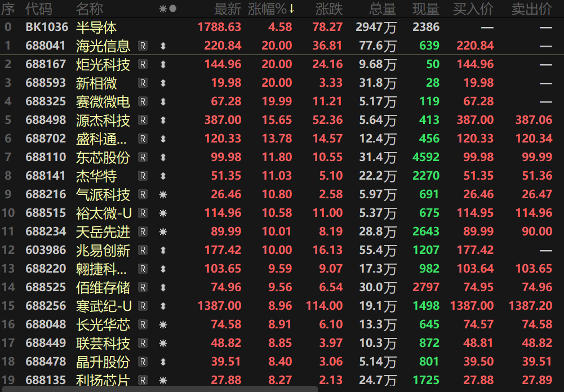This screenshot has height=392, width=564.
Task: Click the arrow marker icon for 炬光科技
Action: (x=163, y=64)
